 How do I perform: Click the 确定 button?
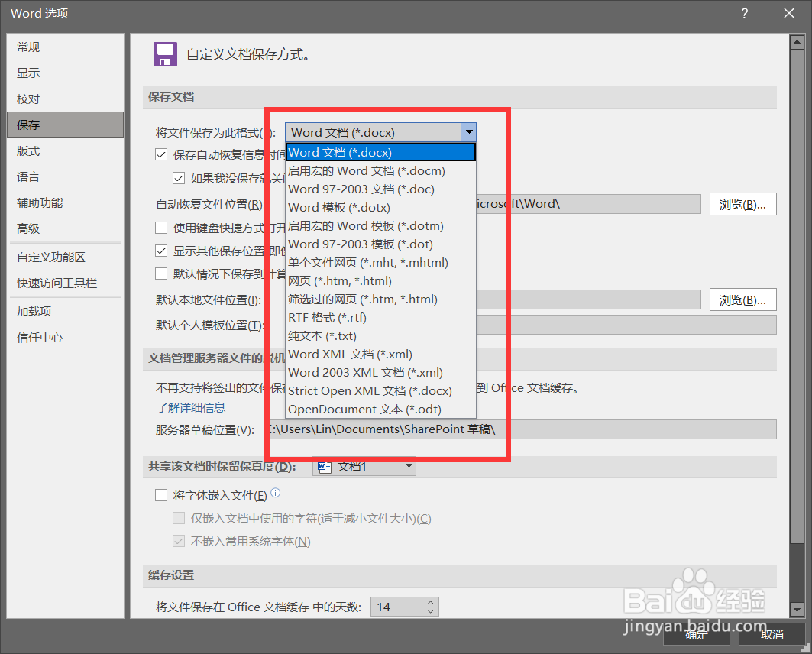click(x=697, y=634)
